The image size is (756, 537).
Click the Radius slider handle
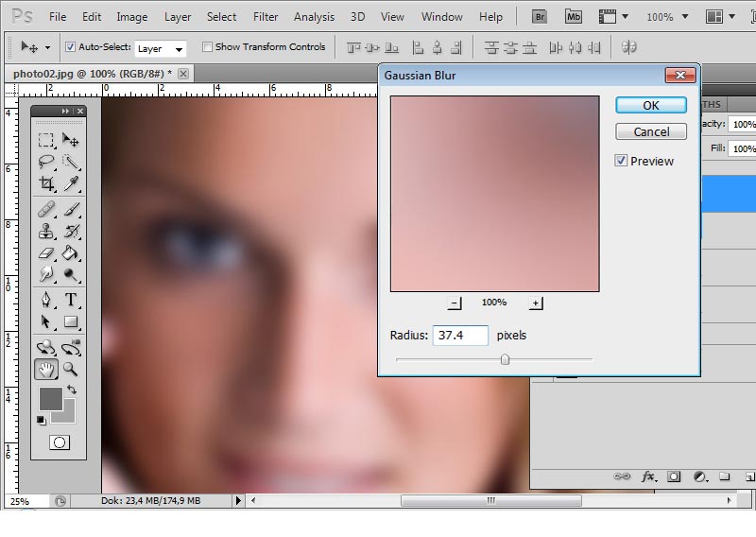pyautogui.click(x=505, y=359)
